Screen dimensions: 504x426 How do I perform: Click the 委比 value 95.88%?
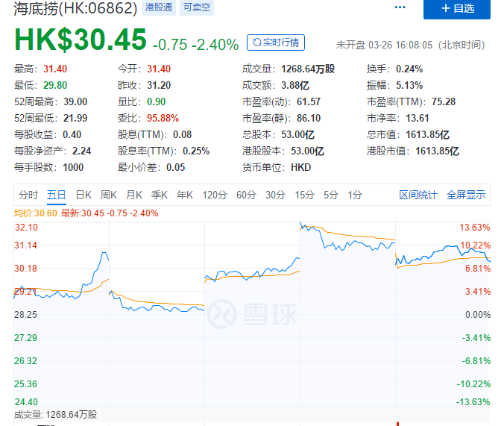coord(163,118)
